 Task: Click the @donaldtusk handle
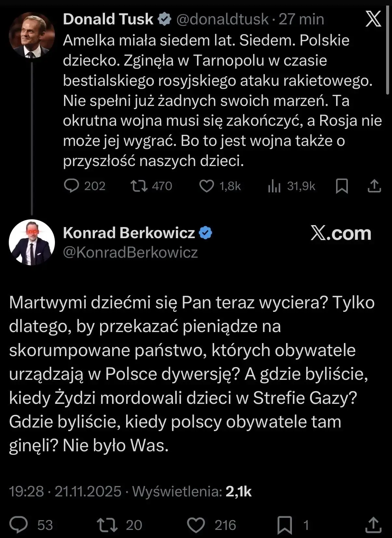[223, 19]
